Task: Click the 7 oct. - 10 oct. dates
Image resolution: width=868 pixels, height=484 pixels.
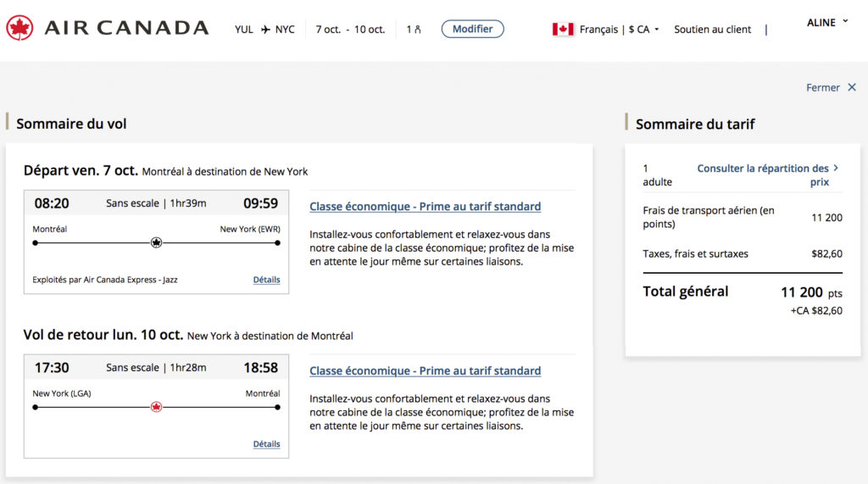Action: (x=350, y=30)
